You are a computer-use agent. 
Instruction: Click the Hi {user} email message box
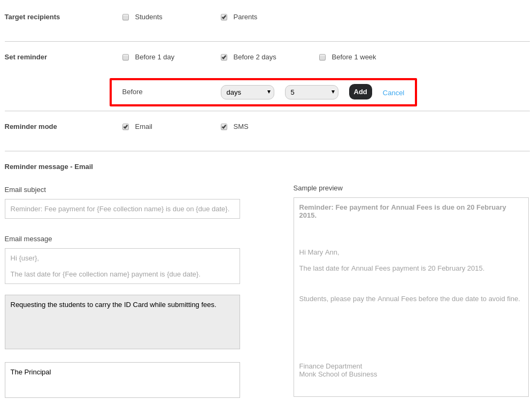coord(122,266)
